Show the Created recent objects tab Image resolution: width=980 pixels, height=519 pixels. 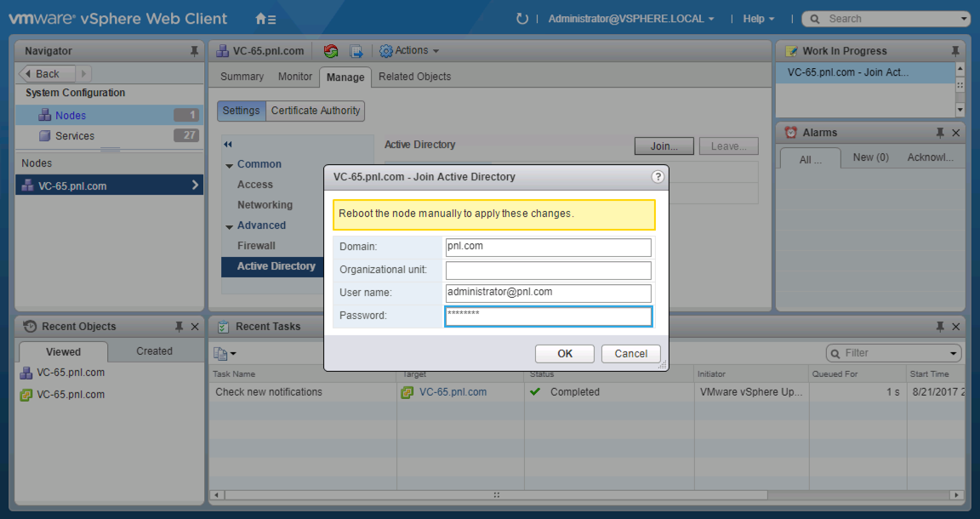click(x=154, y=351)
